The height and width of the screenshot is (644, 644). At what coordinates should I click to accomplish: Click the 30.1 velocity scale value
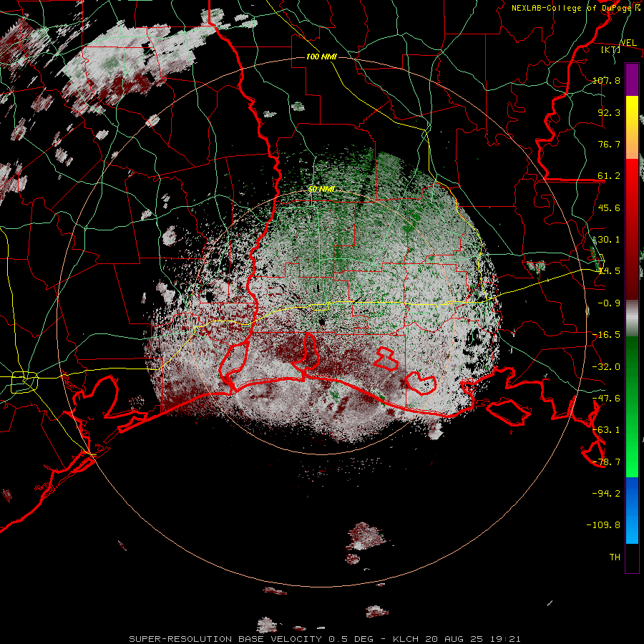[x=609, y=240]
